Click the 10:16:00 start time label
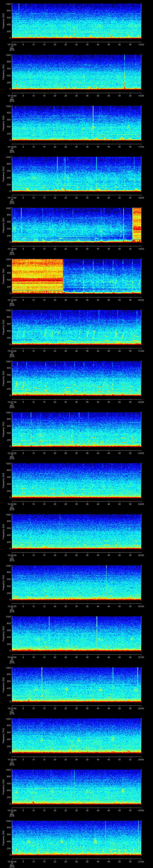Image resolution: width=153 pixels, height=868 pixels. coord(12,147)
